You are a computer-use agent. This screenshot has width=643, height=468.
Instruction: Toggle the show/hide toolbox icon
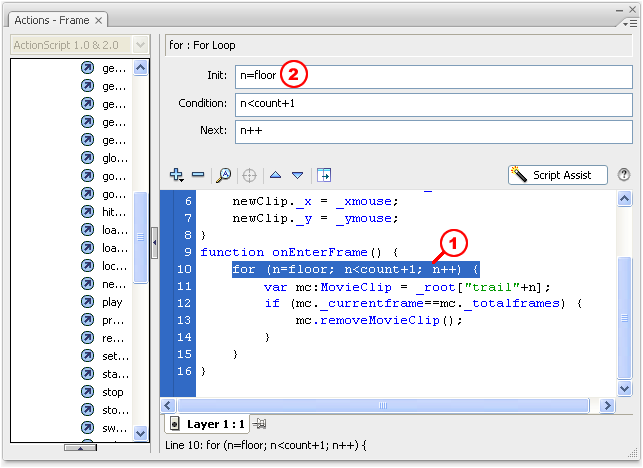(324, 175)
